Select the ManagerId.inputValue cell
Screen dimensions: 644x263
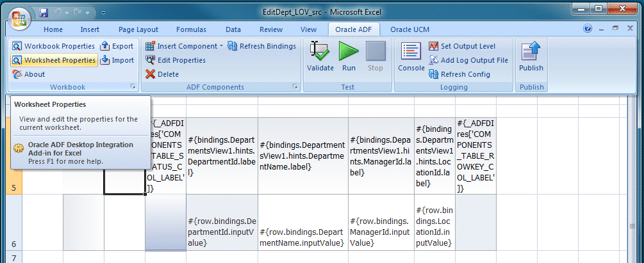click(x=381, y=223)
